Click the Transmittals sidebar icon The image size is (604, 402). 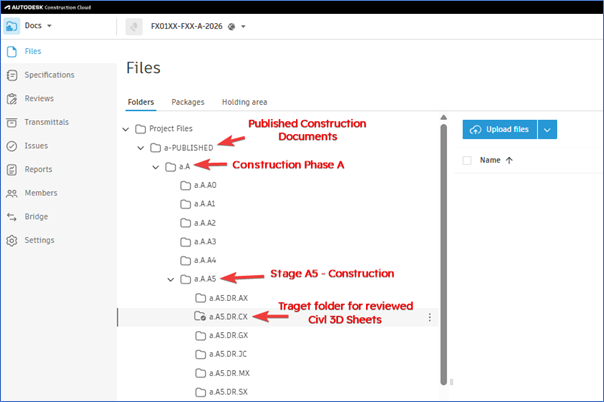pyautogui.click(x=12, y=122)
